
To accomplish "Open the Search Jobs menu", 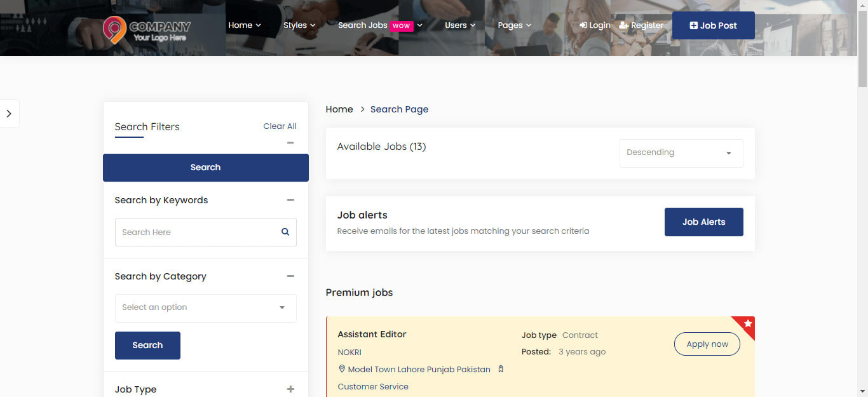I will tap(363, 25).
